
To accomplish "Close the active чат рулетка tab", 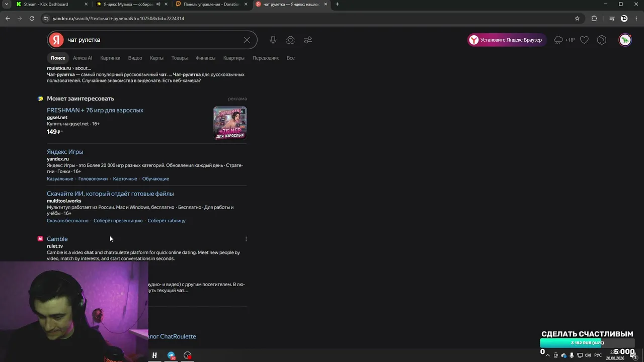I will pos(326,4).
